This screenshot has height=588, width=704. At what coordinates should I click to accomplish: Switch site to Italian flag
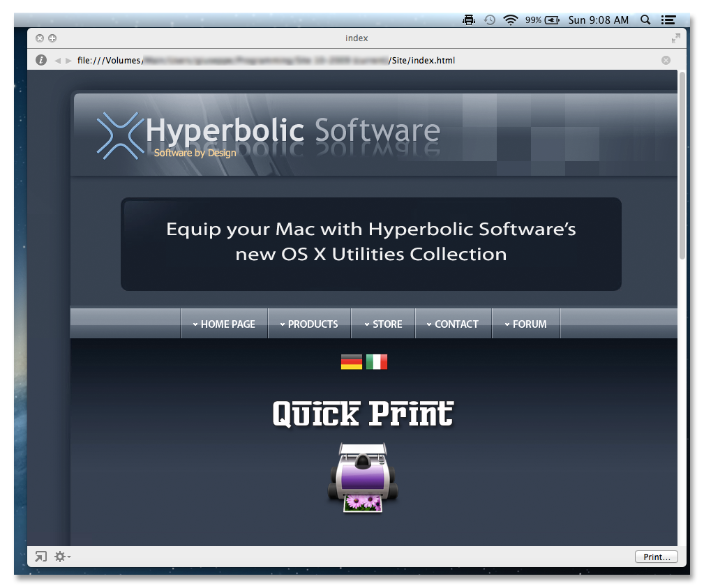pos(376,362)
